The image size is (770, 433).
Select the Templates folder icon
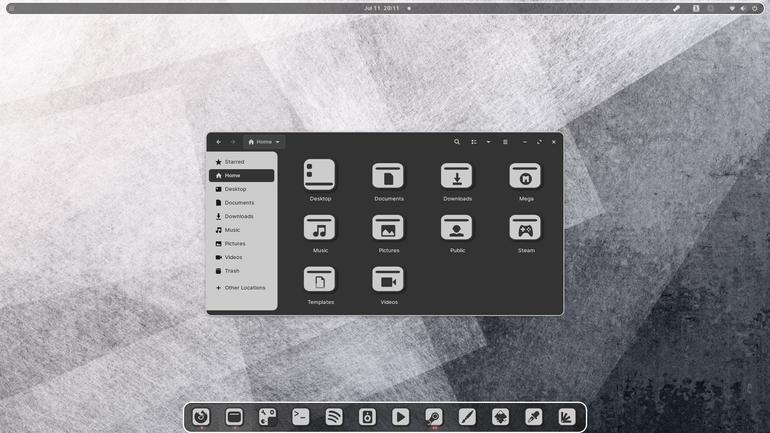(320, 279)
